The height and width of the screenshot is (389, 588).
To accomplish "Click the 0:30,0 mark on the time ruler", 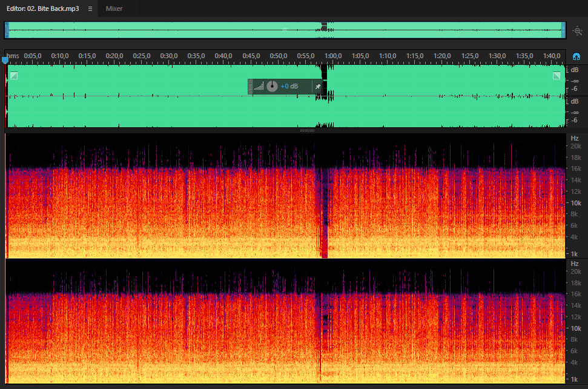I will [169, 56].
